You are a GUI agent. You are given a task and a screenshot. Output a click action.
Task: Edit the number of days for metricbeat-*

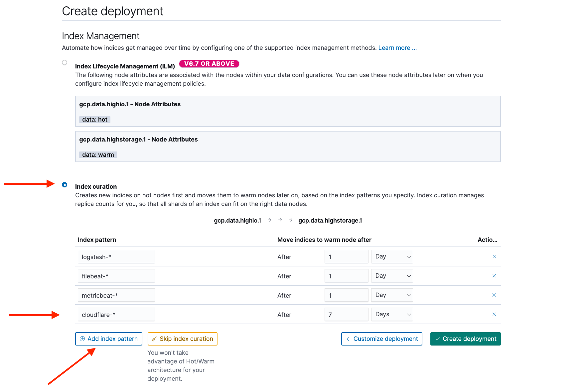[346, 295]
